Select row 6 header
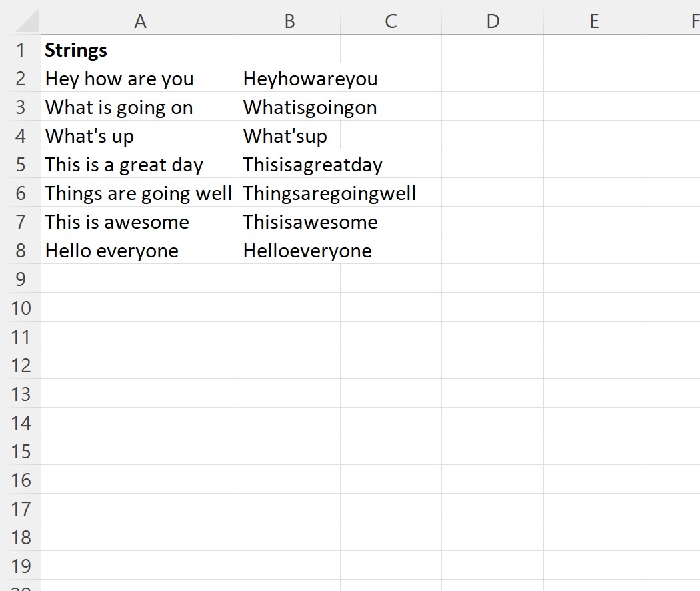Viewport: 700px width, 591px height. [x=21, y=193]
